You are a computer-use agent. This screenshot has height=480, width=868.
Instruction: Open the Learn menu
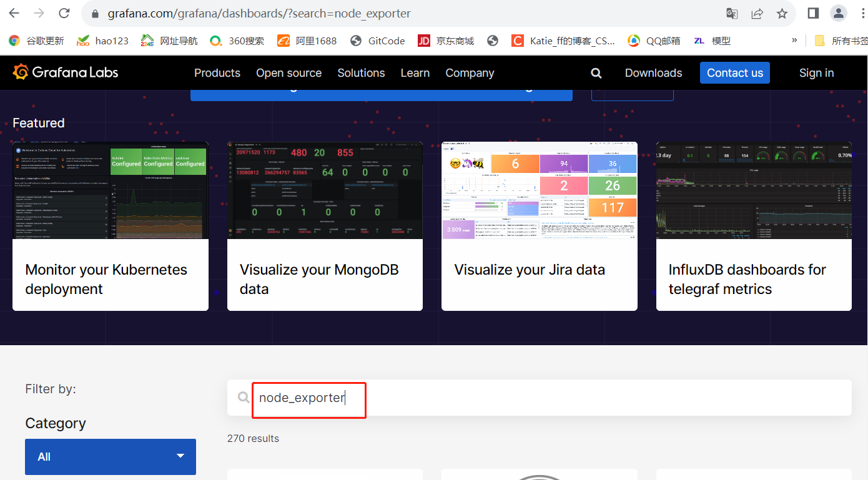coord(415,73)
